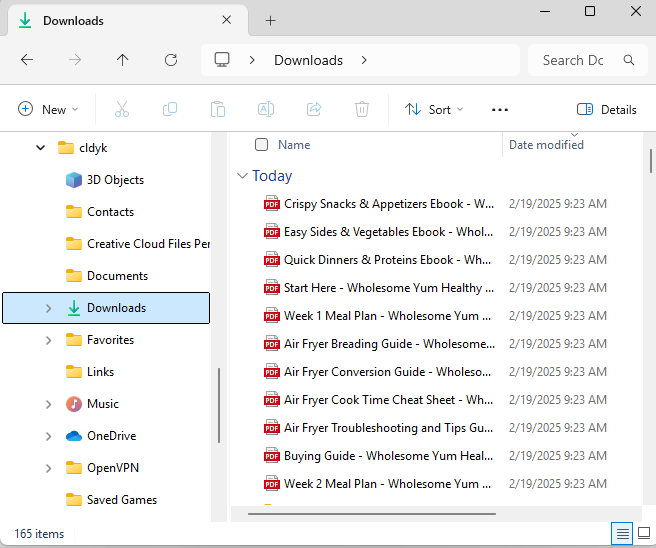Screen dimensions: 656x548
Task: Expand the OneDrive tree node
Action: coord(49,436)
